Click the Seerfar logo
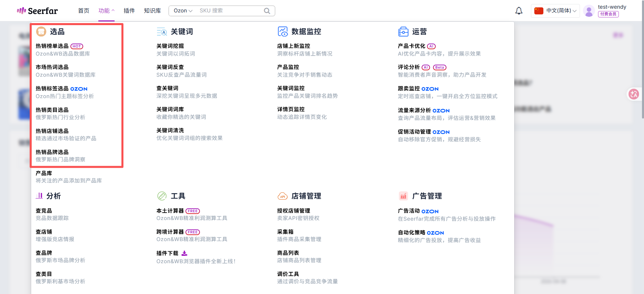Image resolution: width=644 pixels, height=294 pixels. pos(37,11)
